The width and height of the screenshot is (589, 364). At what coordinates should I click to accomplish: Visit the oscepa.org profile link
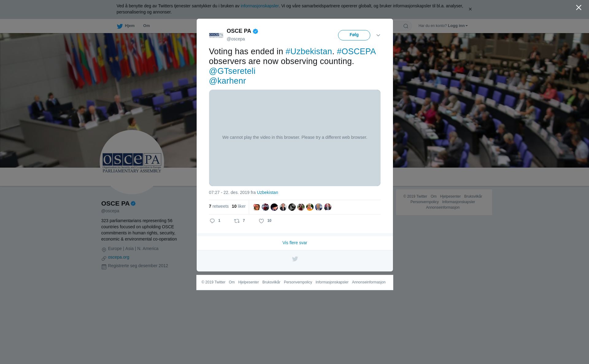(118, 257)
